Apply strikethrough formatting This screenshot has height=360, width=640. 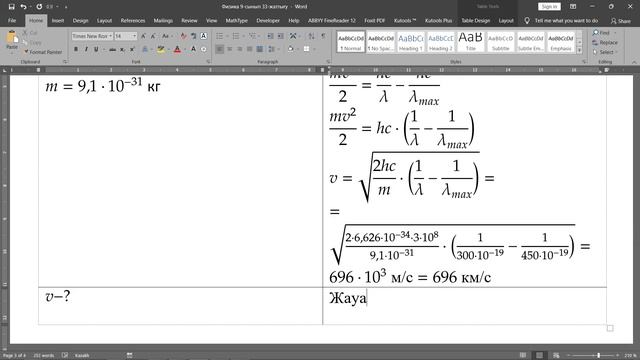112,49
